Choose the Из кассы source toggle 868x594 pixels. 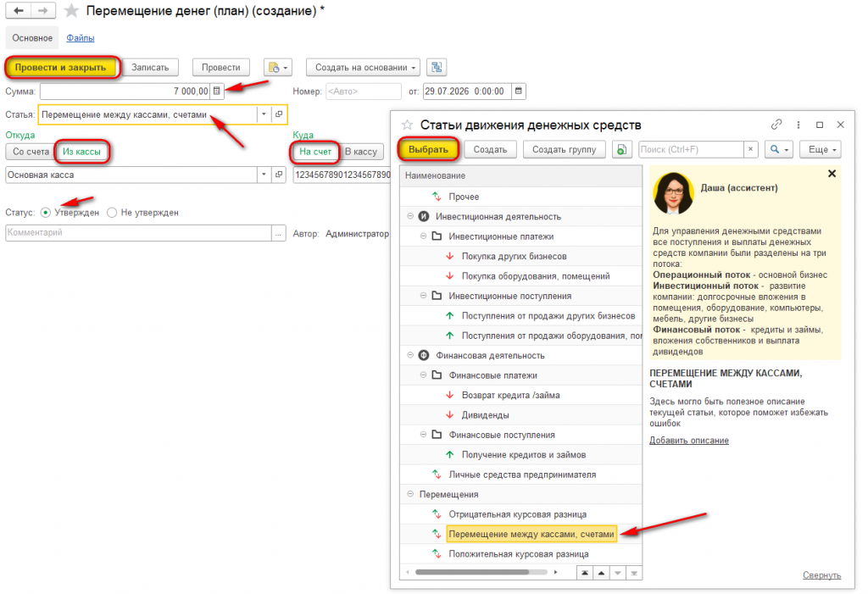(x=82, y=152)
